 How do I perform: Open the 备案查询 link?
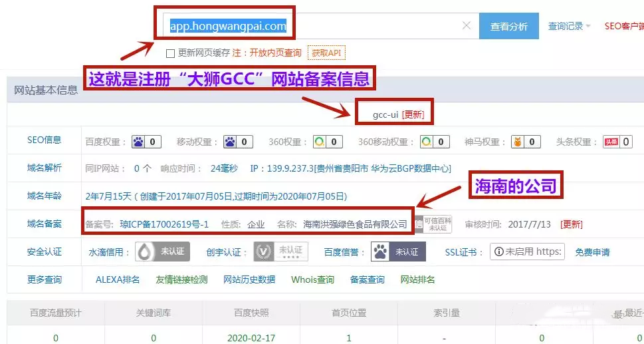[x=367, y=280]
